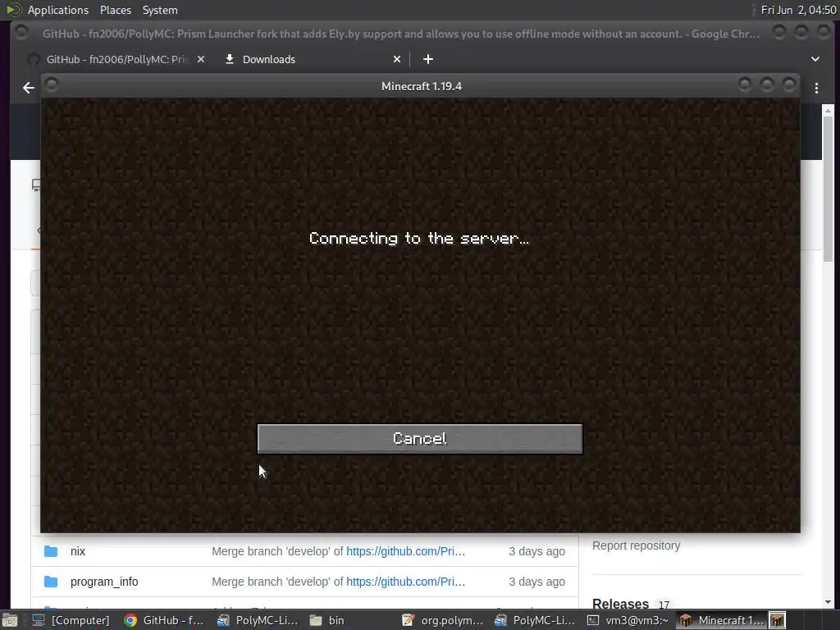Open the Releases section on GitHub
This screenshot has height=630, width=840.
(x=620, y=604)
